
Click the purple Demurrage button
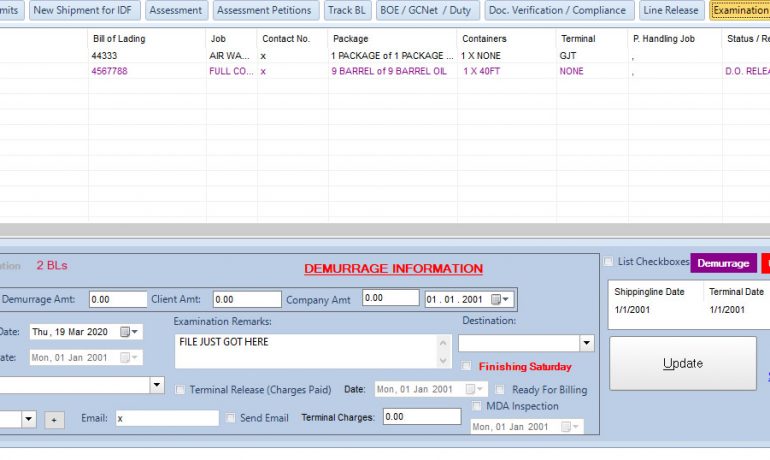(x=723, y=263)
